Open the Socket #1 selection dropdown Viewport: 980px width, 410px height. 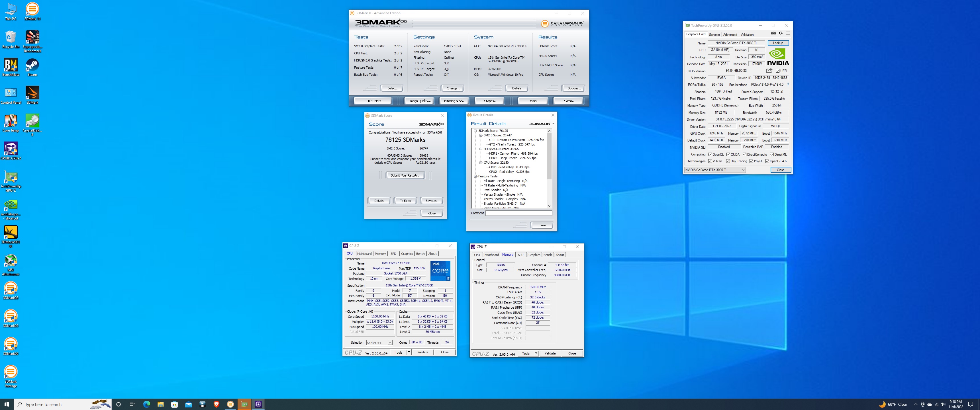click(x=379, y=343)
